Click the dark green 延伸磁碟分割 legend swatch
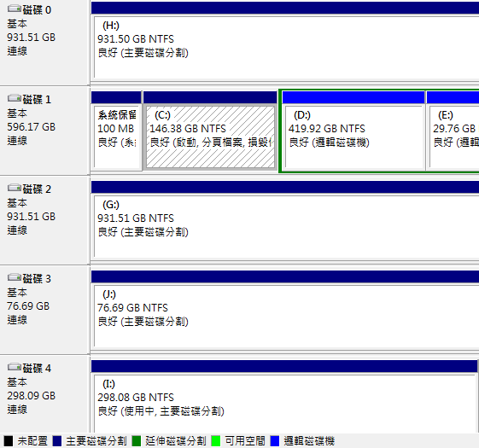479x448 pixels. pyautogui.click(x=137, y=441)
